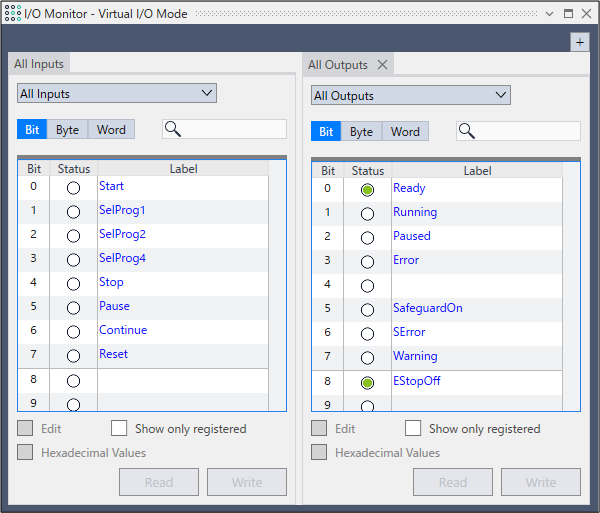Open the All Inputs dropdown
The height and width of the screenshot is (513, 600).
pos(117,93)
